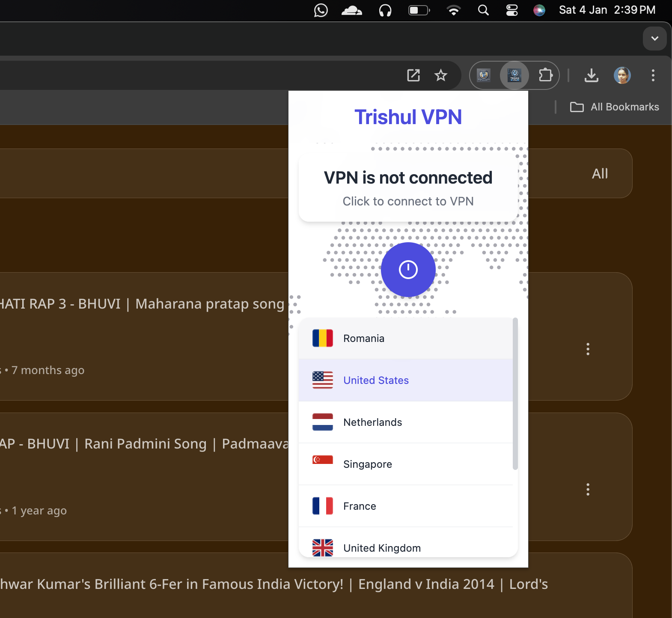672x618 pixels.
Task: Open All Bookmarks folder
Action: pyautogui.click(x=615, y=107)
